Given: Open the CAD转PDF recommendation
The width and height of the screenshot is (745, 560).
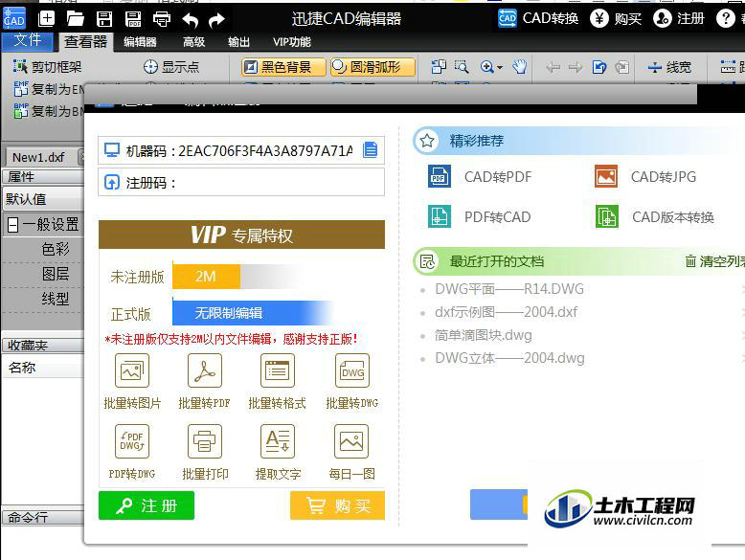Looking at the screenshot, I should 480,177.
